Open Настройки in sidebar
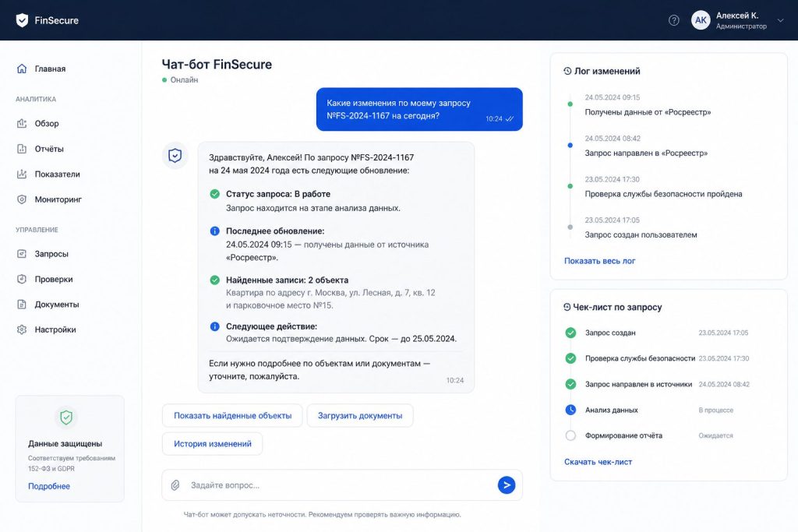The height and width of the screenshot is (532, 798). (x=55, y=329)
